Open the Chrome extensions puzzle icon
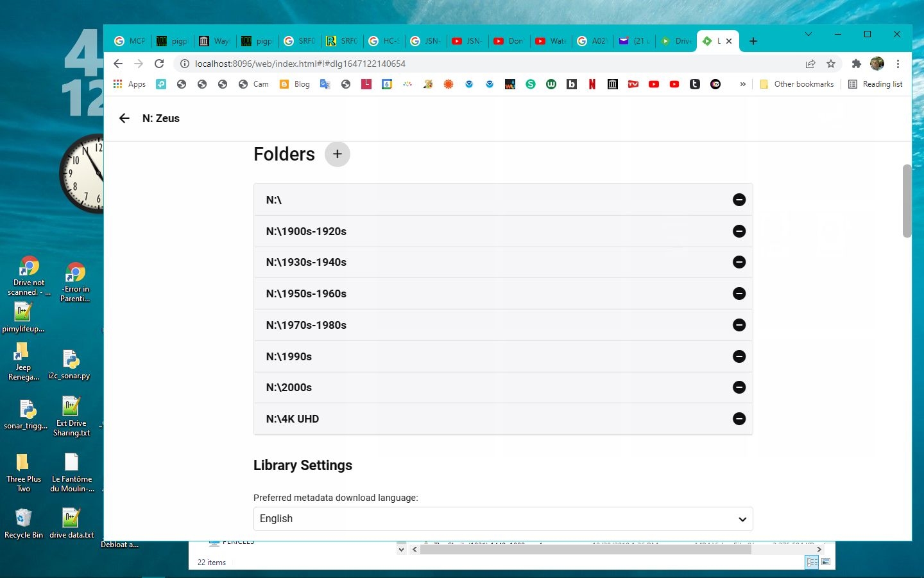This screenshot has height=578, width=924. (x=856, y=64)
